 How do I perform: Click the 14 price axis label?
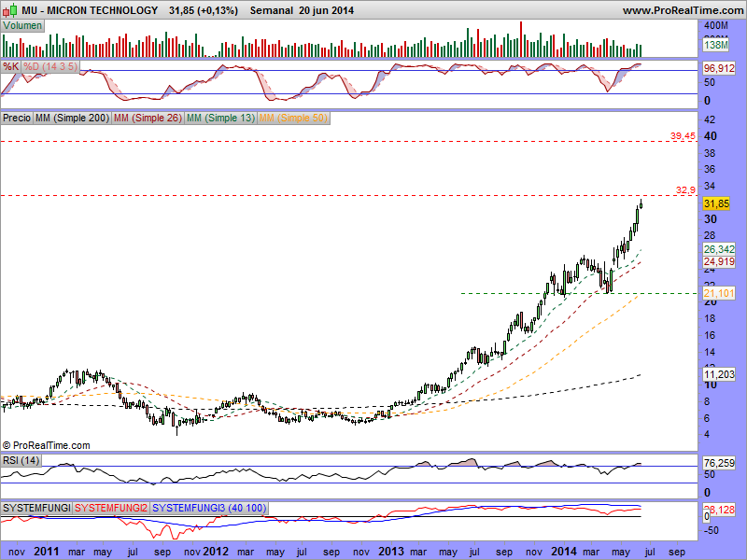click(710, 353)
